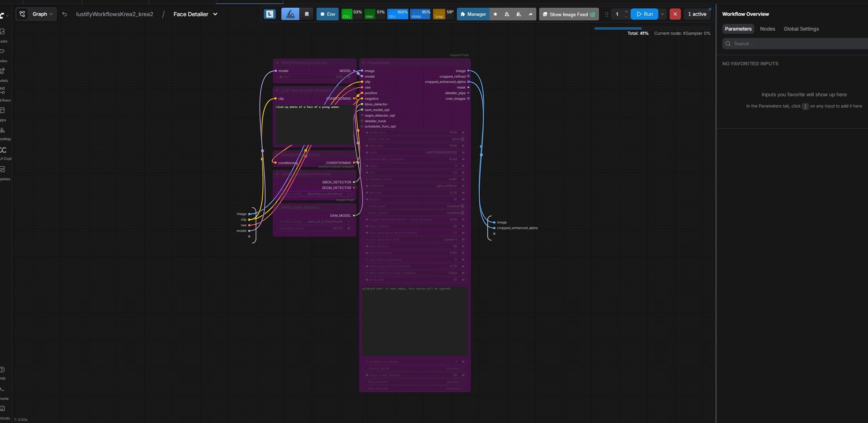This screenshot has width=868, height=423.
Task: Click the shift 0.65 value slider
Action: coord(314,77)
